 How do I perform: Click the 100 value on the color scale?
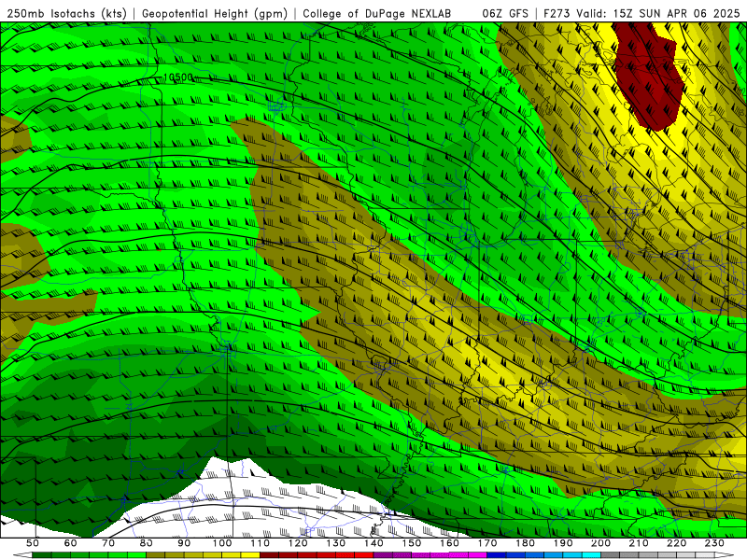[222, 543]
